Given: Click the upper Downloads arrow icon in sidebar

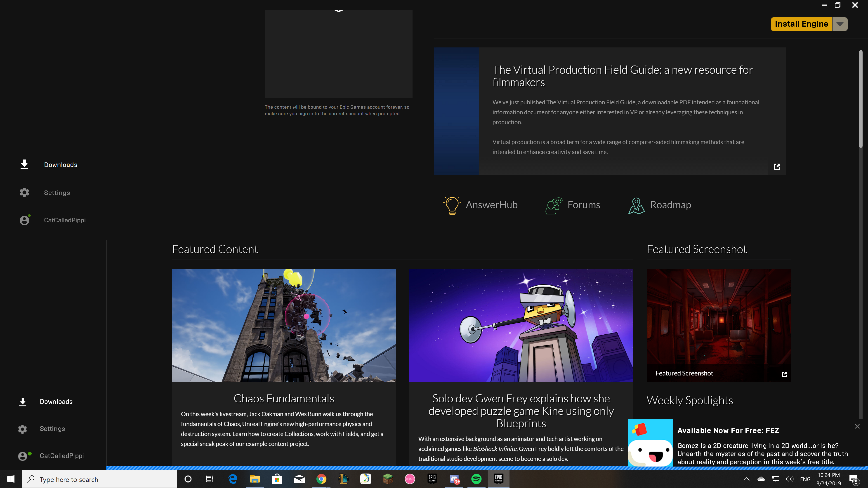Looking at the screenshot, I should coord(24,164).
